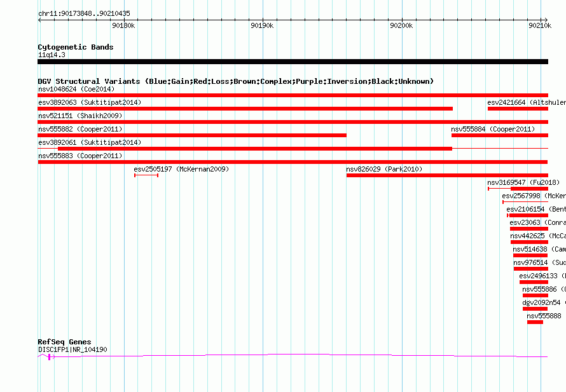Click the red bar under dgv2092n54
The width and height of the screenshot is (566, 392).
pos(535,309)
